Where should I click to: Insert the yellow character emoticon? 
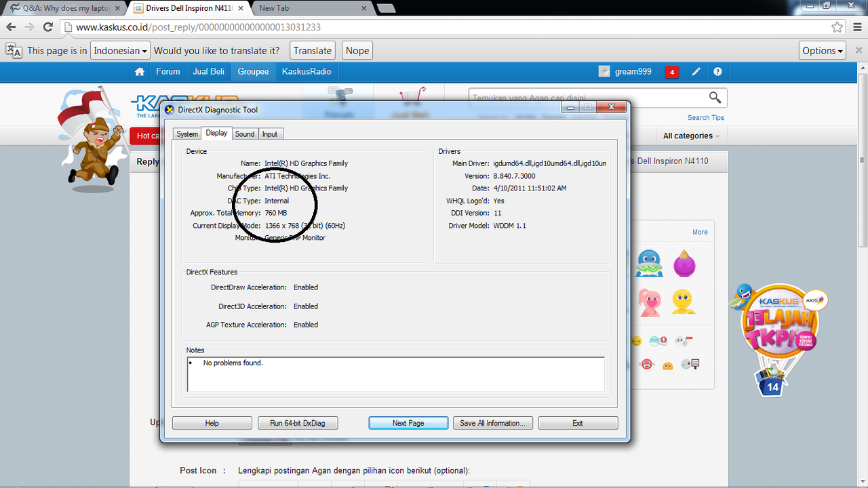[x=684, y=302]
